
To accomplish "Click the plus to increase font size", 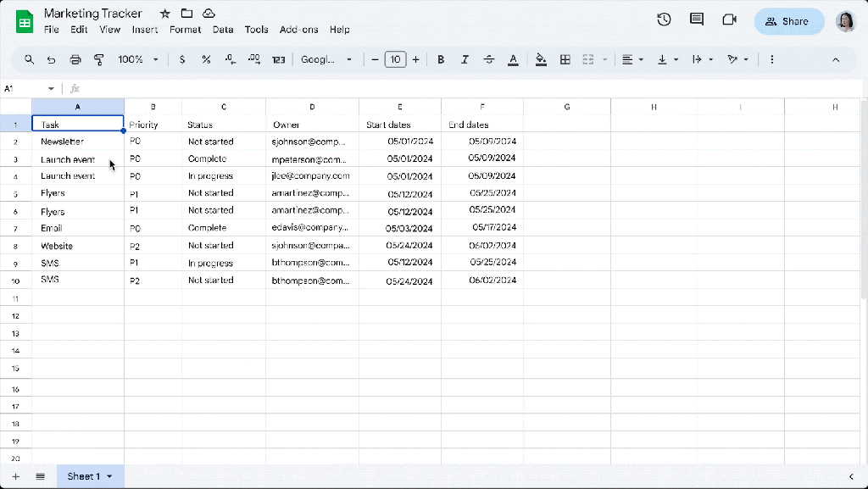I will click(x=415, y=59).
